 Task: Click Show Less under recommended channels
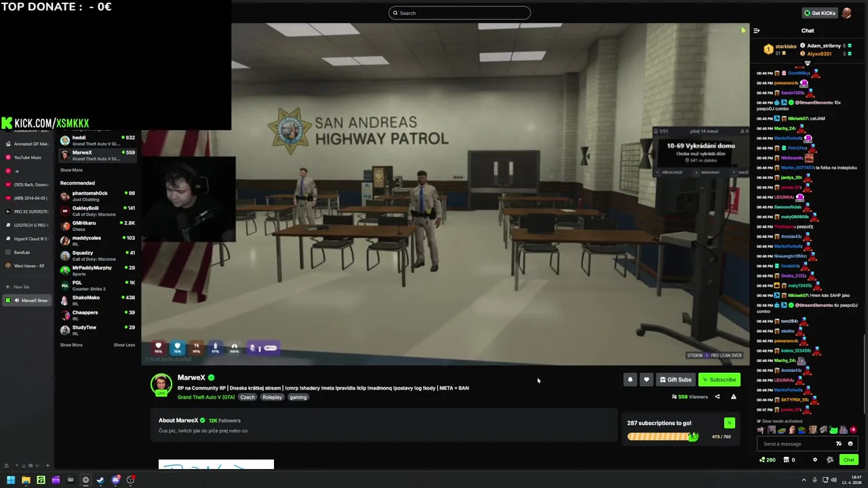click(x=124, y=345)
